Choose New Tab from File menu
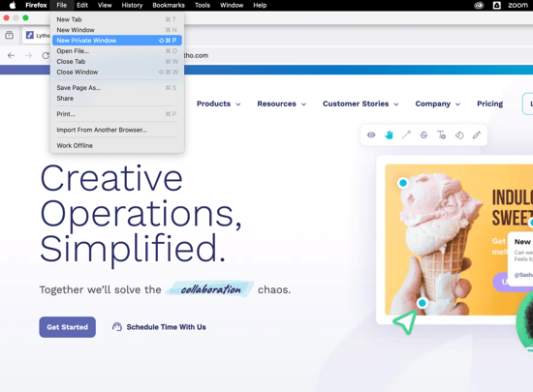 pos(117,19)
